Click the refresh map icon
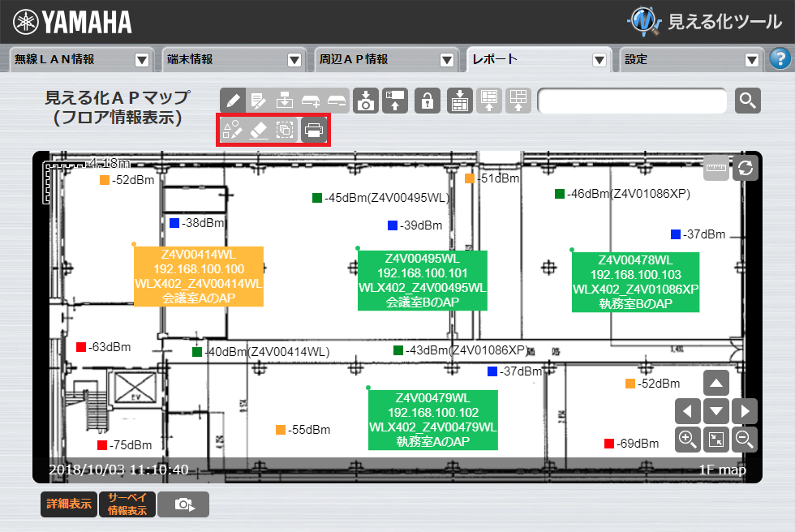This screenshot has height=532, width=795. (745, 169)
